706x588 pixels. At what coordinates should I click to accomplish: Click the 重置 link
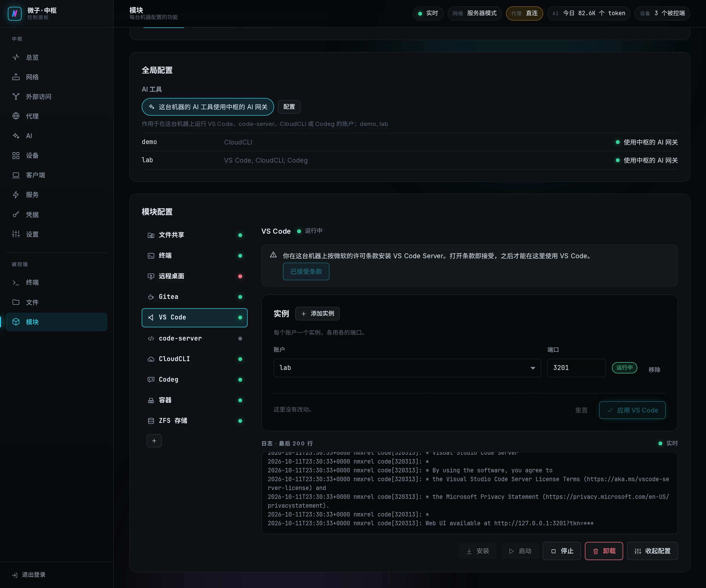click(581, 410)
